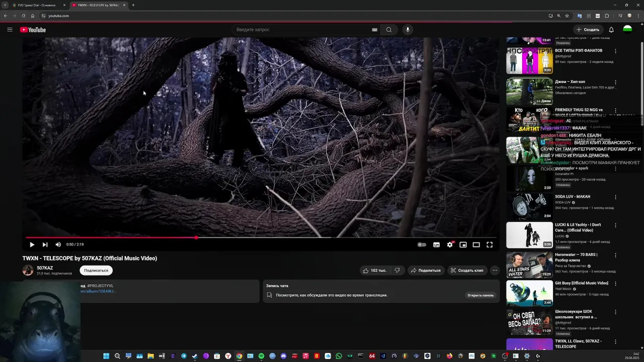Open options for Джем – Хип-хоп mix
Screen dimensions: 644x362
615,82
